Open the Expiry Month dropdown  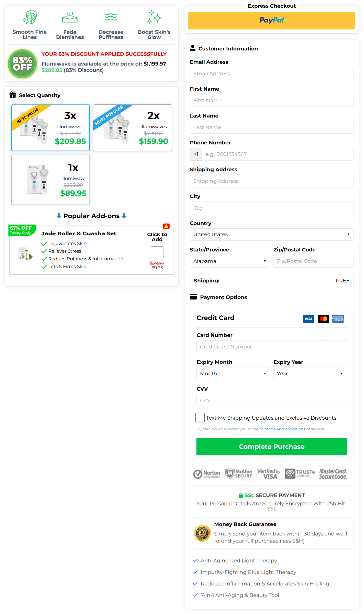[x=233, y=373]
